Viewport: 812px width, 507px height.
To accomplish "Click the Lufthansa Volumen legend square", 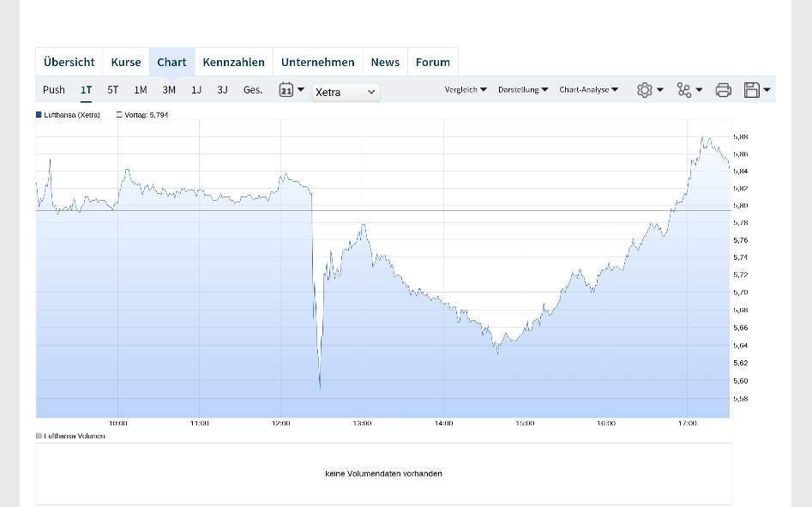I will 39,436.
